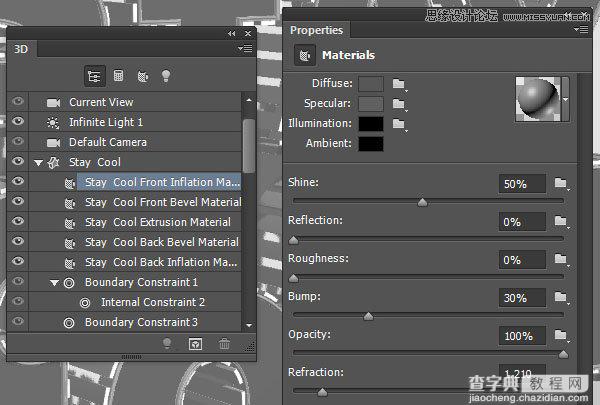Select Current View in 3D list

click(135, 102)
